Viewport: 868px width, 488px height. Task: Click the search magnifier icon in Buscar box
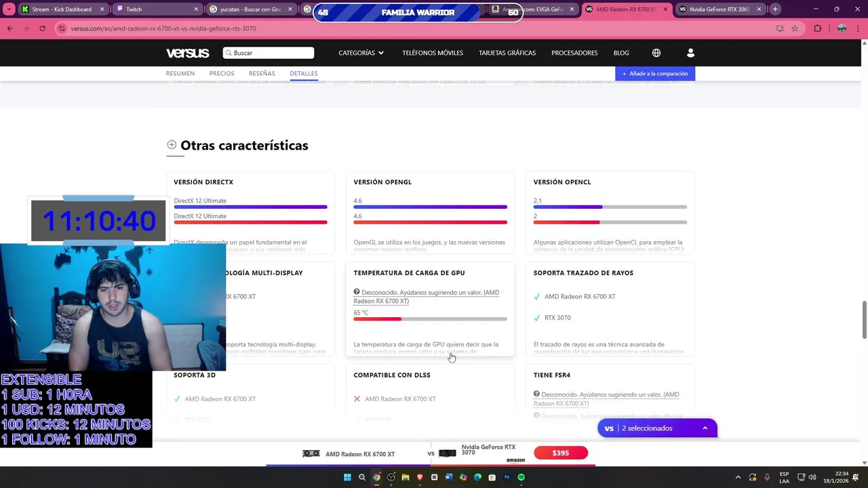pos(229,53)
